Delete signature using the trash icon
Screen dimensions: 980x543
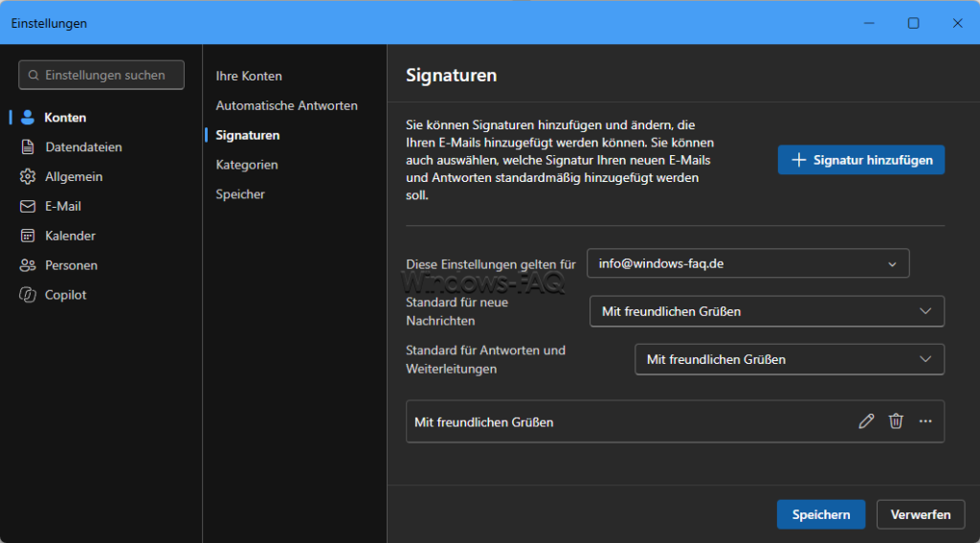pyautogui.click(x=896, y=421)
